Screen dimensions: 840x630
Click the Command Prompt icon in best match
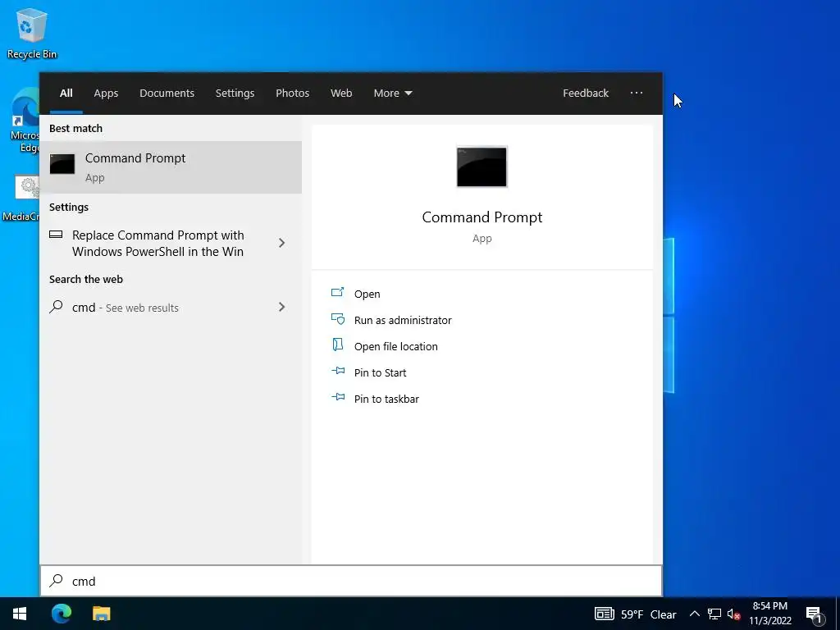[62, 164]
